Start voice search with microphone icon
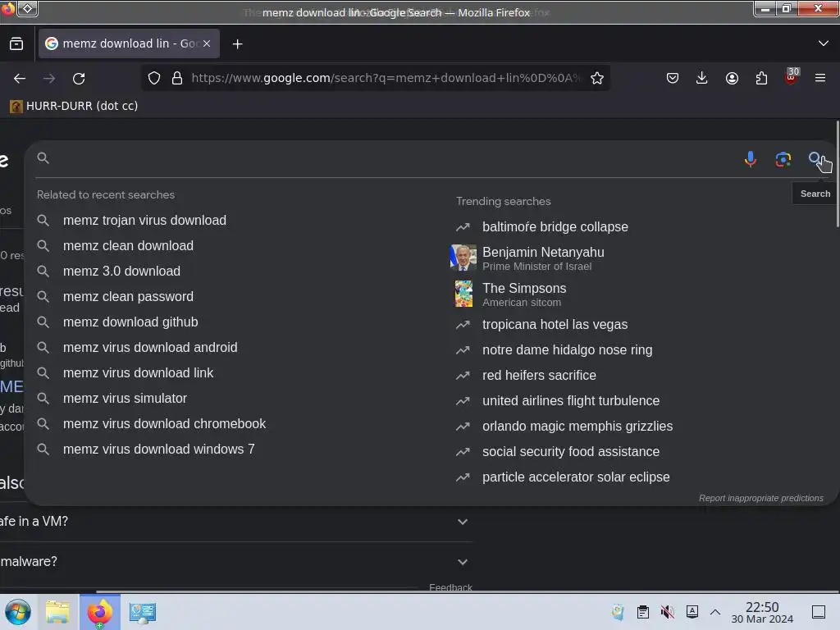This screenshot has height=630, width=840. click(751, 159)
